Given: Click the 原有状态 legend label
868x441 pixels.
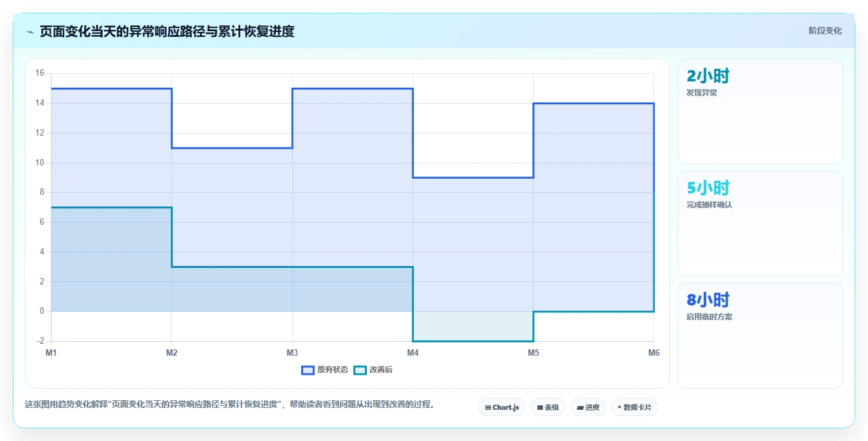Looking at the screenshot, I should pyautogui.click(x=332, y=370).
